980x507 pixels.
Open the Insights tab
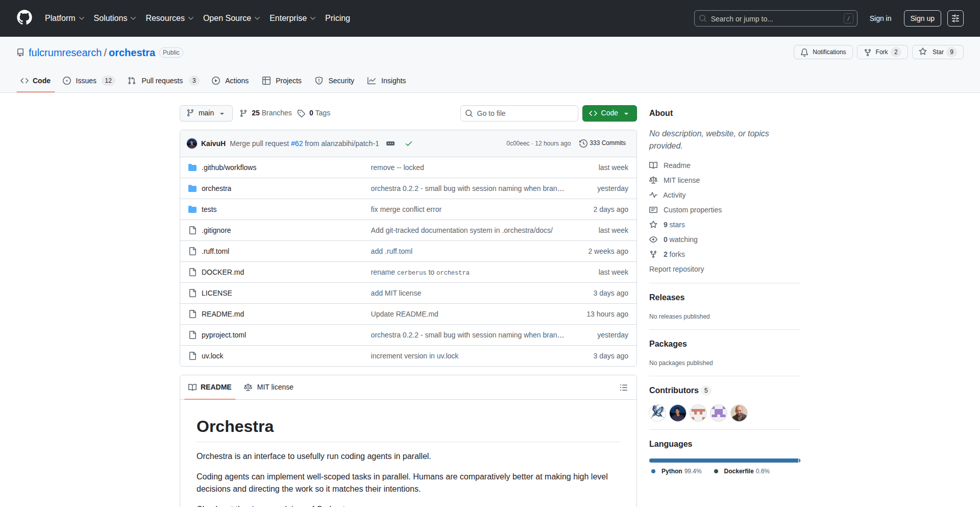coord(387,81)
